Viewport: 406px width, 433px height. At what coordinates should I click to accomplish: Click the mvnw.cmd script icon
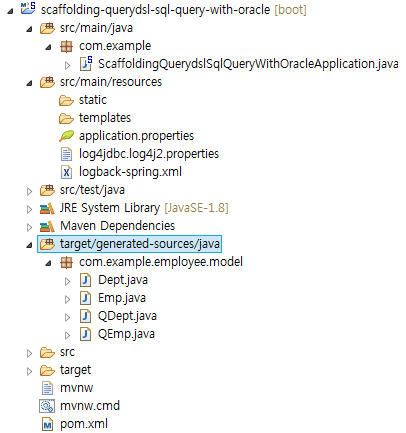point(47,406)
